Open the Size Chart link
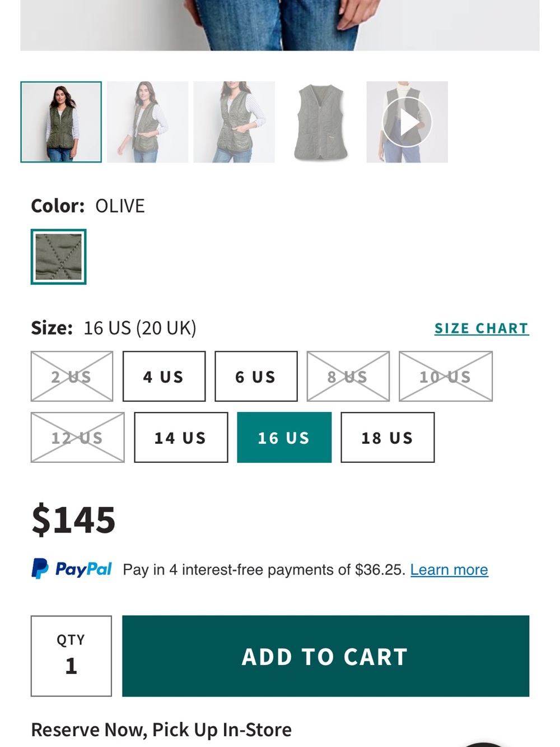This screenshot has width=560, height=747. 482,328
